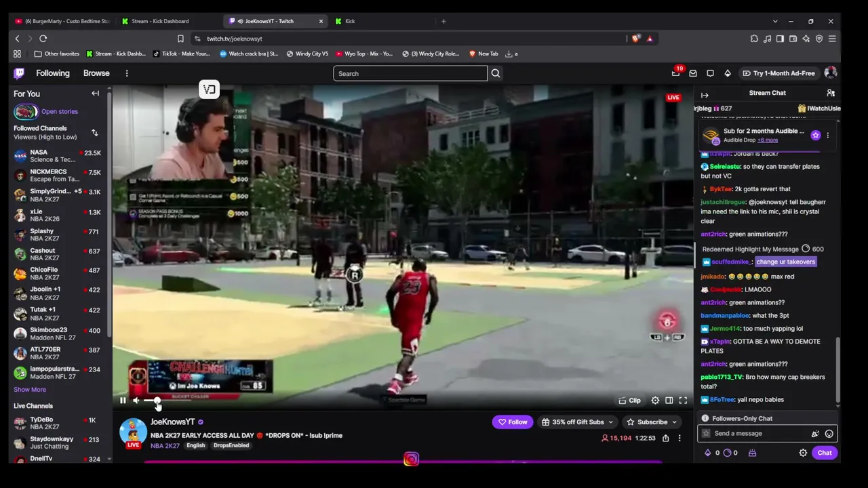The image size is (868, 488).
Task: Click the twitch.tv/joeknowsyt address bar
Action: pos(407,39)
